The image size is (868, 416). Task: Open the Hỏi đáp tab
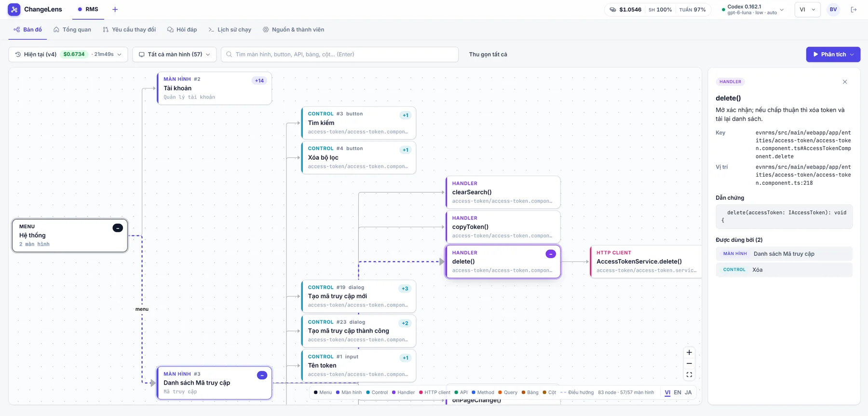[182, 29]
